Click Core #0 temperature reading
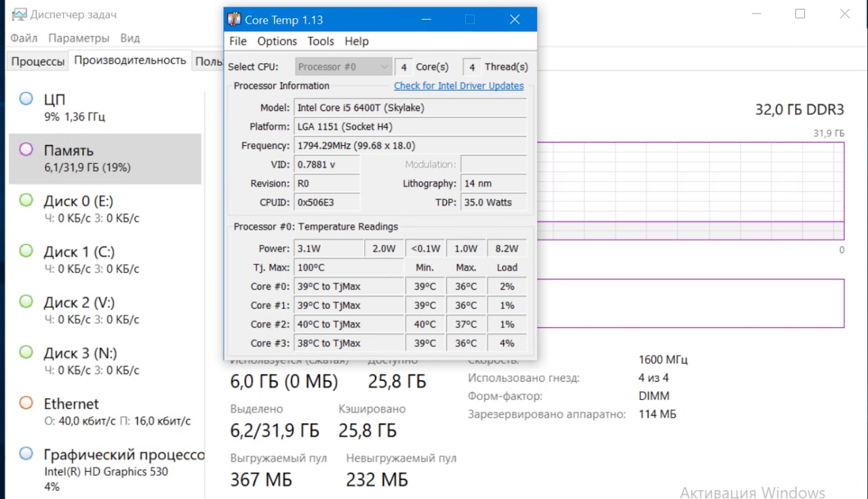This screenshot has height=499, width=868. (x=349, y=287)
